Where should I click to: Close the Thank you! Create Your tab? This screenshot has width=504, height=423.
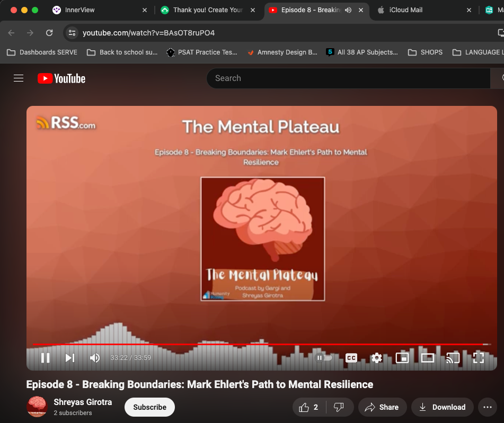coord(253,10)
